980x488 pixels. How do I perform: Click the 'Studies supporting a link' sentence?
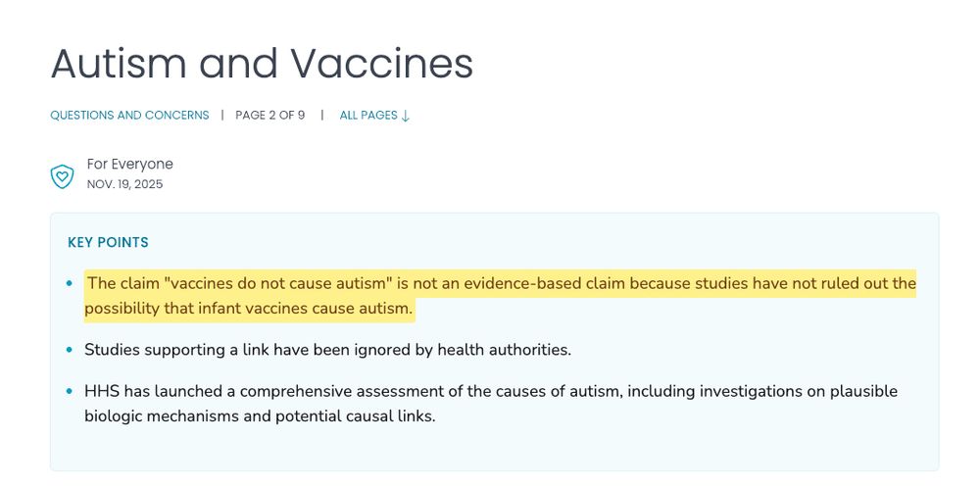click(x=327, y=350)
